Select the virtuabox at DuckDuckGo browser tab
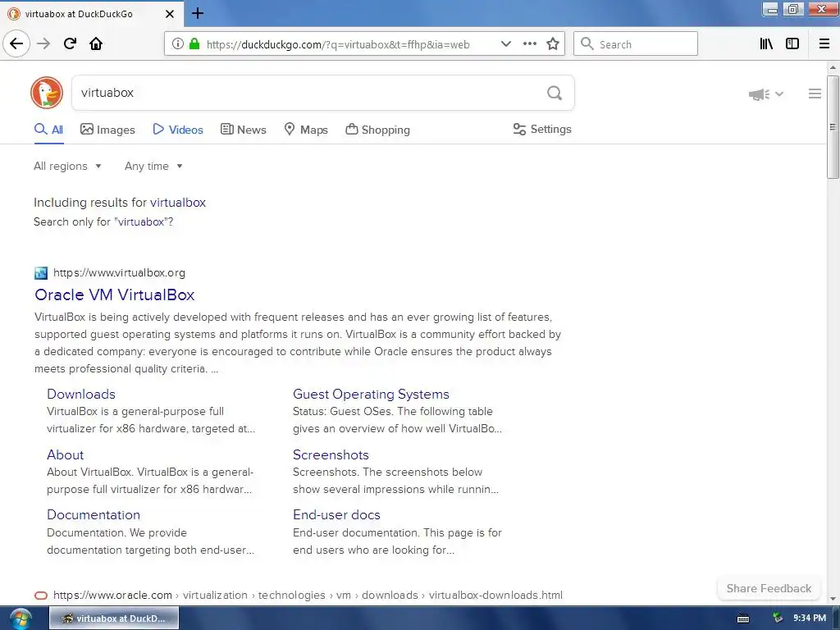The width and height of the screenshot is (840, 630). tap(91, 14)
